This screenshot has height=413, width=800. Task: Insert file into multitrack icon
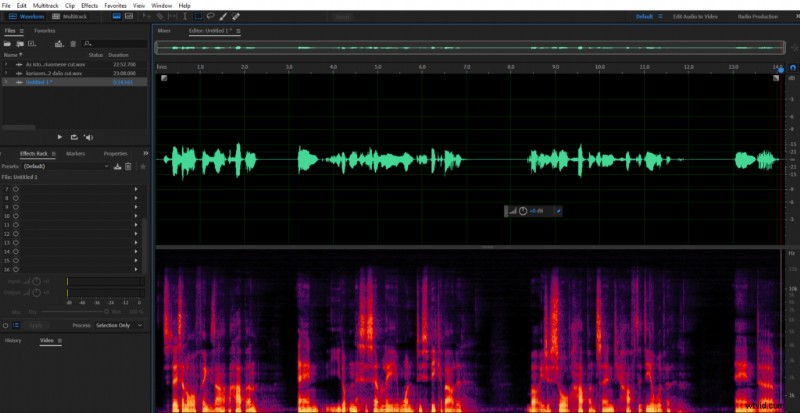pyautogui.click(x=59, y=44)
